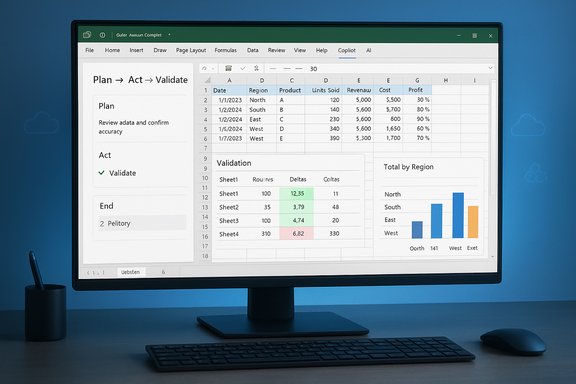Select row 1 header
576x384 pixels.
tap(206, 90)
